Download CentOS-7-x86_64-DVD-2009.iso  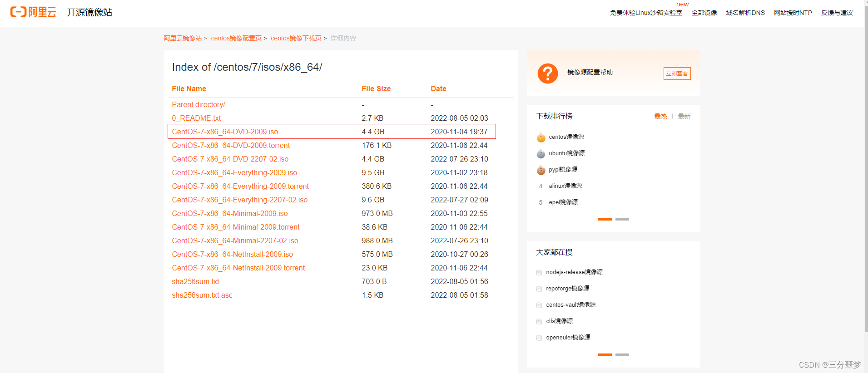coord(225,132)
